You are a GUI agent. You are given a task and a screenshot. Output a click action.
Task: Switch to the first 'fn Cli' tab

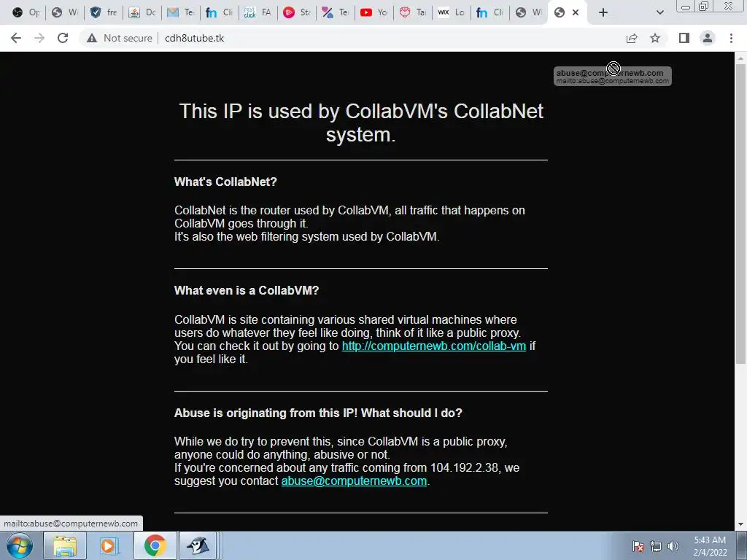pos(219,12)
